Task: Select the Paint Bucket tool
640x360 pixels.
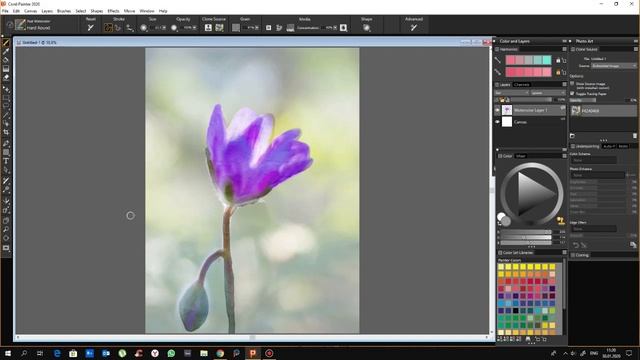Action: [x=6, y=60]
